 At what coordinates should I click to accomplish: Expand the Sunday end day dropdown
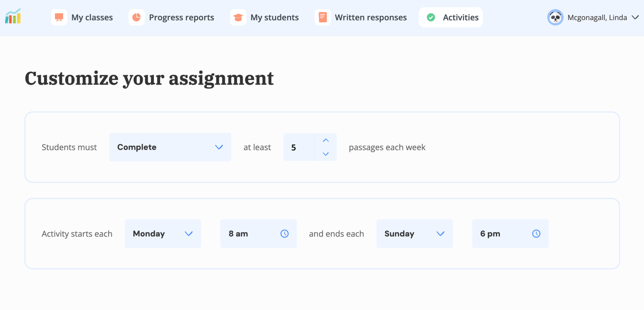click(x=414, y=234)
